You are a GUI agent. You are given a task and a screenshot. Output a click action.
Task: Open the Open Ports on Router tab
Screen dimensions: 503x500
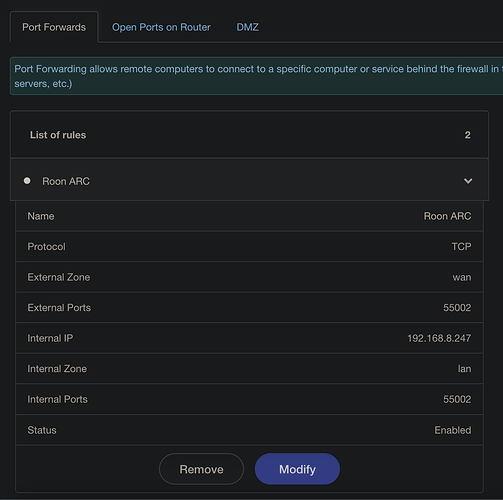click(x=161, y=27)
